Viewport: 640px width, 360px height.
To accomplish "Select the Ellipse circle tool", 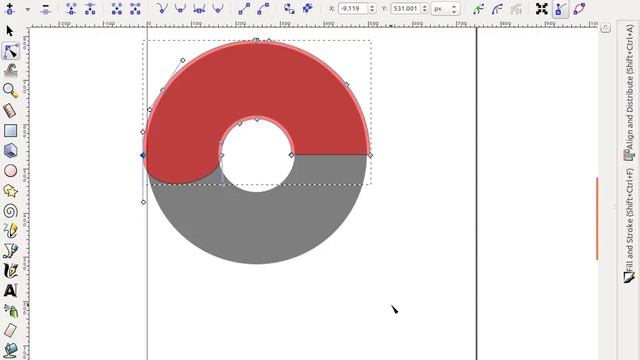I will pos(10,171).
